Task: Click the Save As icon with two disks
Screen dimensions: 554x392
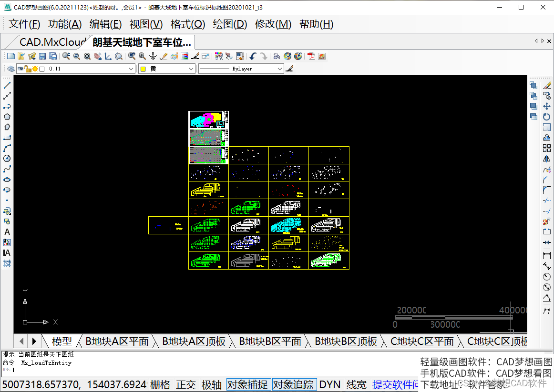Action: click(53, 56)
